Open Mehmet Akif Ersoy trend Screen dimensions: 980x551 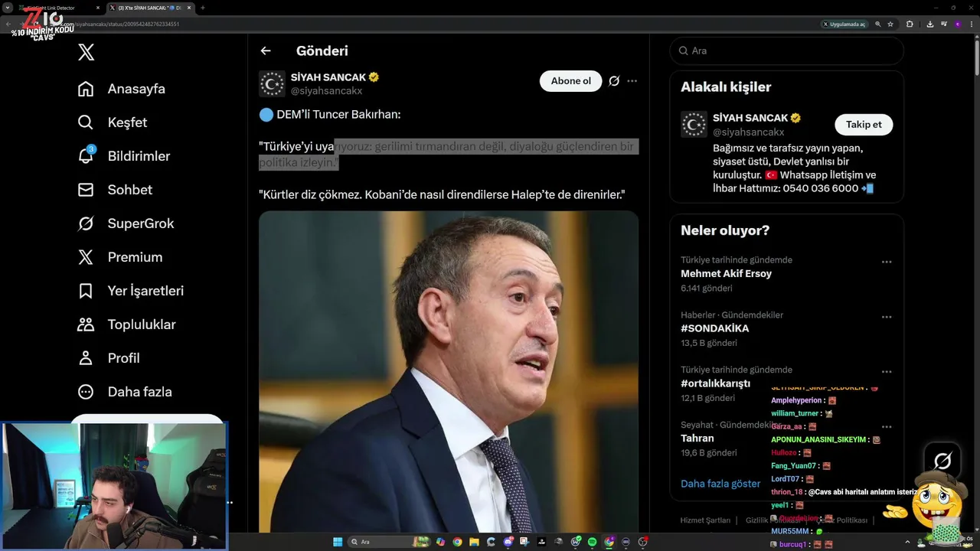pos(726,273)
